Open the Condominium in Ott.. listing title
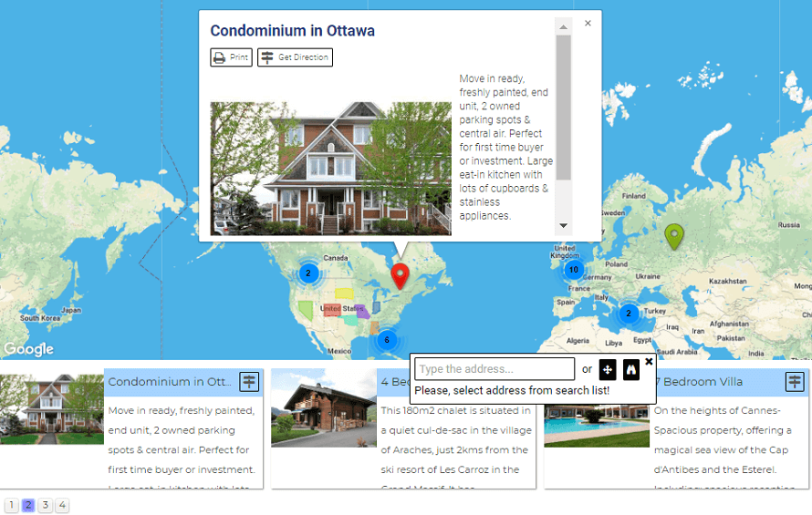 170,382
